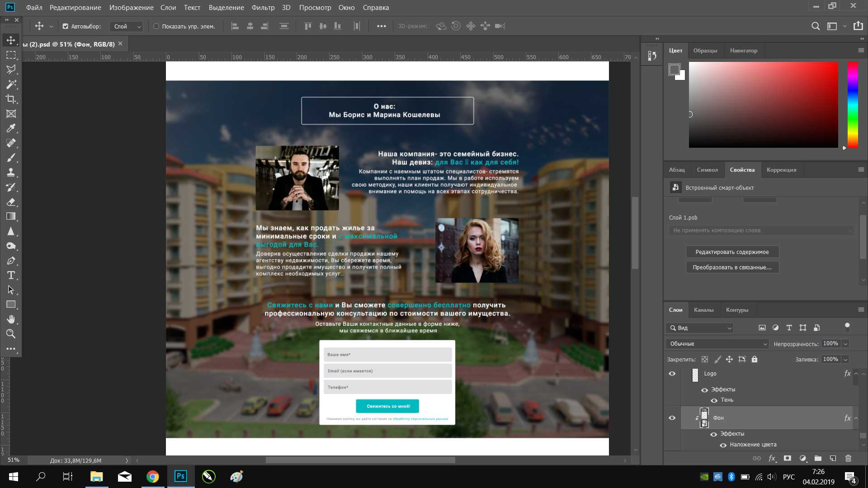This screenshot has height=488, width=868.
Task: Select the Eyedropper tool
Action: coord(11,128)
